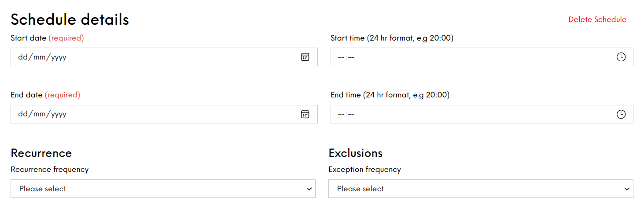This screenshot has width=644, height=216.
Task: Select the hours segment in End time
Action: [x=341, y=114]
